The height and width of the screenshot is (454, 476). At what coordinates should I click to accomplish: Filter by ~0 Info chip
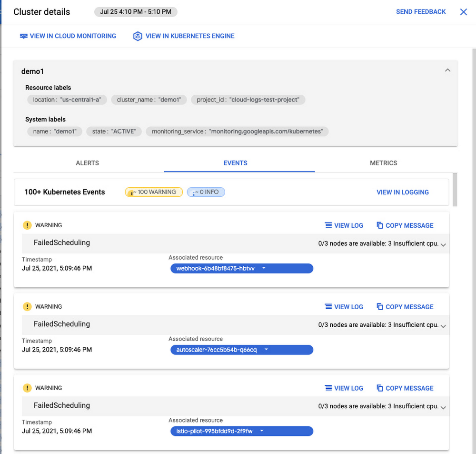(206, 192)
